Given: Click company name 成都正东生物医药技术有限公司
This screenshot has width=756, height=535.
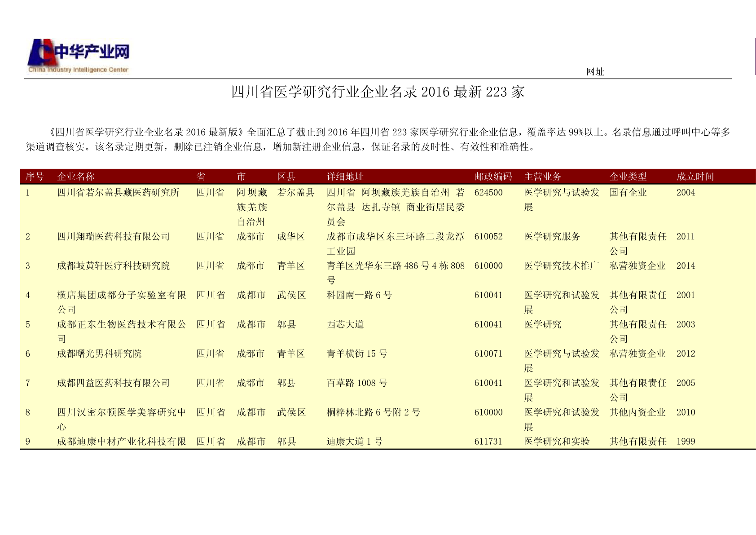Looking at the screenshot, I should coord(122,332).
